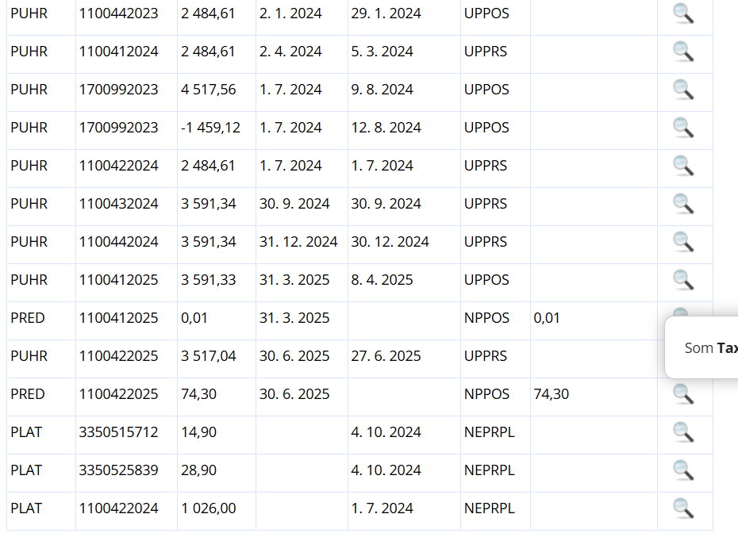Click the 3350515712 document number cell
Viewport: 738px width, 560px height.
118,432
